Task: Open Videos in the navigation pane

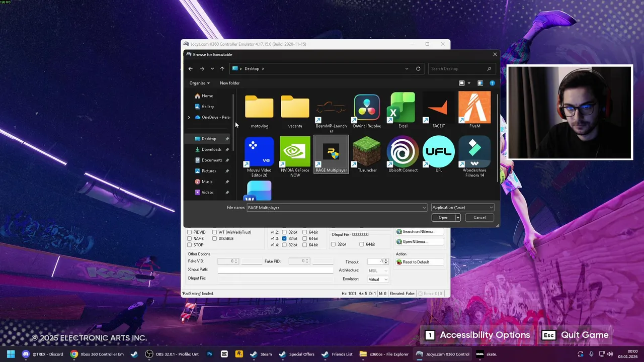Action: (x=204, y=192)
